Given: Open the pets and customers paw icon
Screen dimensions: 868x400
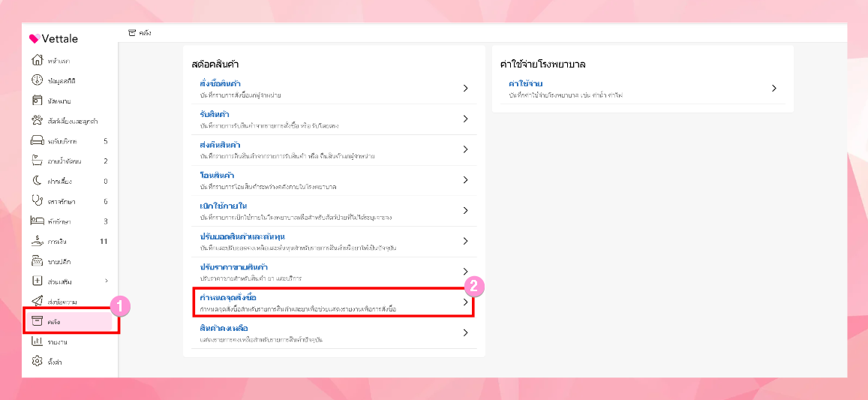Looking at the screenshot, I should click(x=37, y=121).
